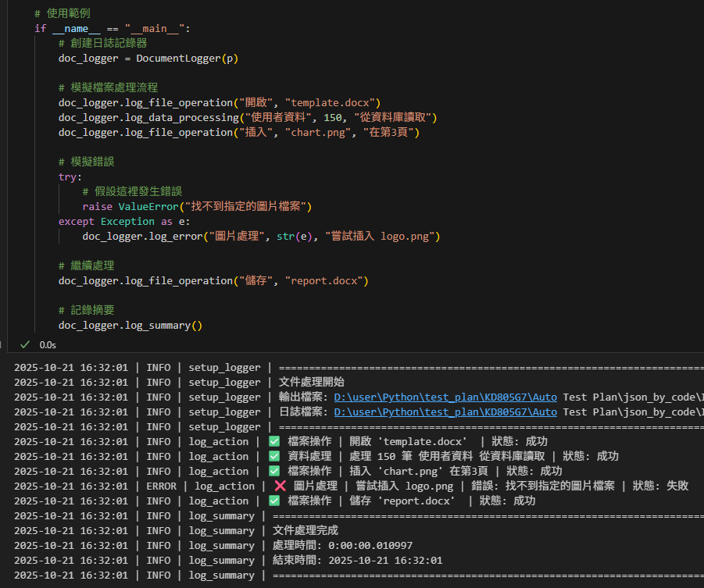Click the green check on the template.docx log line
704x588 pixels.
tap(274, 441)
